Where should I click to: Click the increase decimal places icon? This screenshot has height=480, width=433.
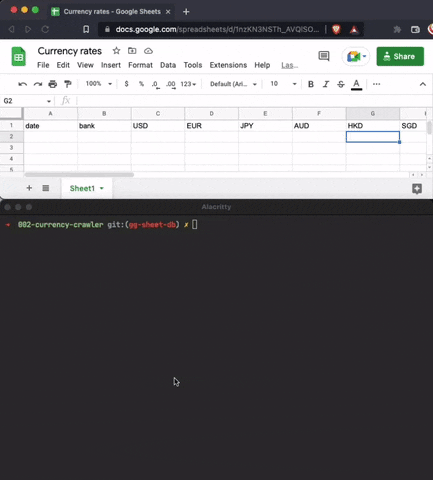coord(171,84)
